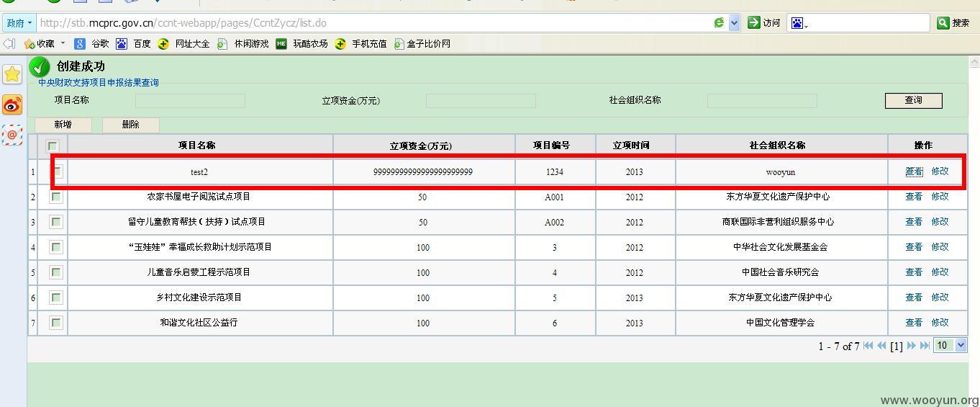Click 查看 for 和谐文化社区公益行
Viewport: 980px width, 407px height.
click(x=914, y=323)
